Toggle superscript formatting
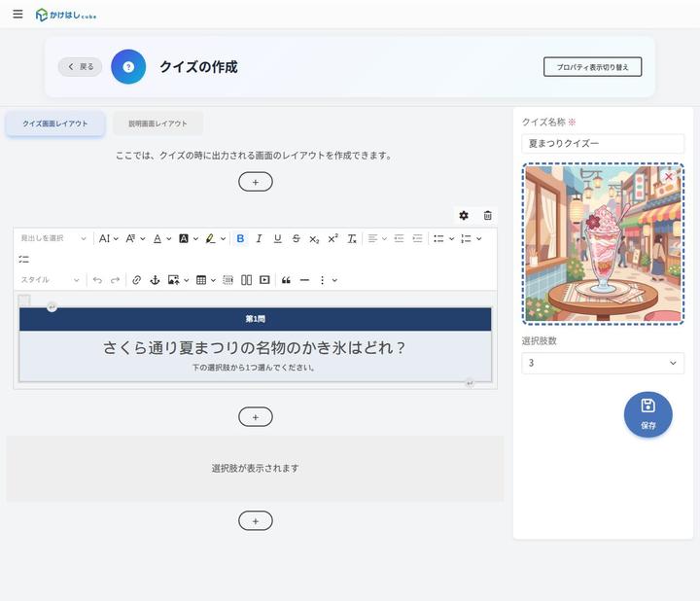700x601 pixels. point(333,238)
